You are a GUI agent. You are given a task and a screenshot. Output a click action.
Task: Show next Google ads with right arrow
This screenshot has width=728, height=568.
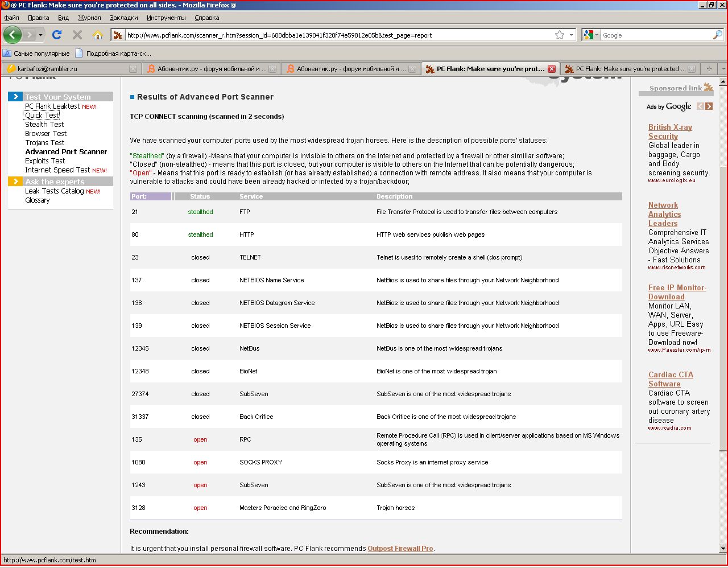pos(709,106)
